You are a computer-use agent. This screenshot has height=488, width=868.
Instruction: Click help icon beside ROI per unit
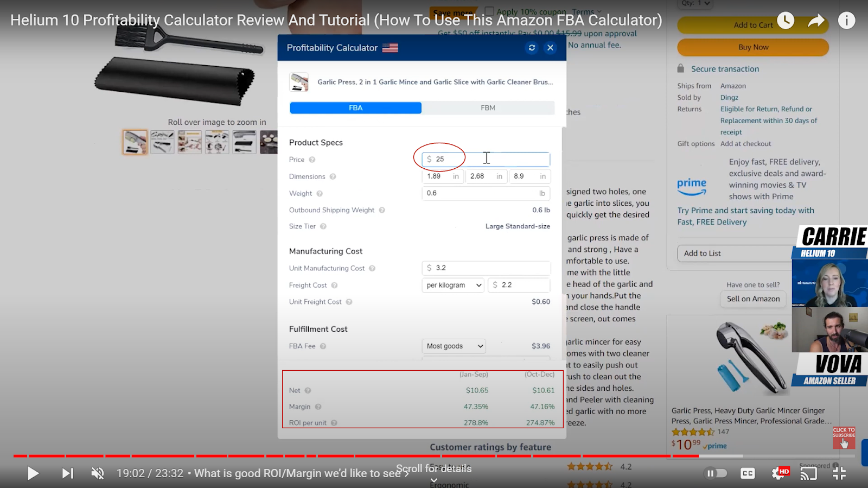[x=334, y=423]
